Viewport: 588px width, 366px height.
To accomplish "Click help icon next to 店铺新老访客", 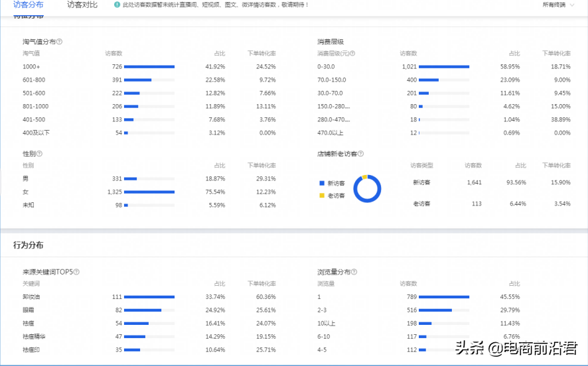I will tap(361, 154).
